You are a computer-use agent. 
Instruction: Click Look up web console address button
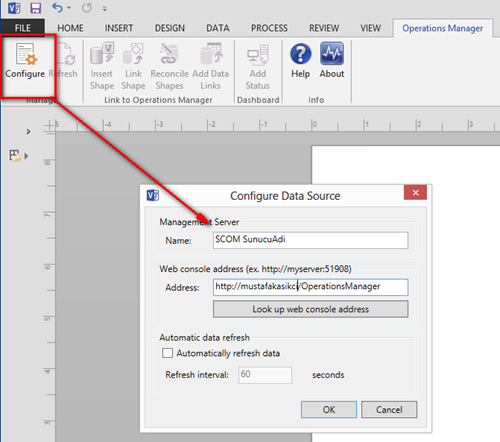(x=310, y=309)
